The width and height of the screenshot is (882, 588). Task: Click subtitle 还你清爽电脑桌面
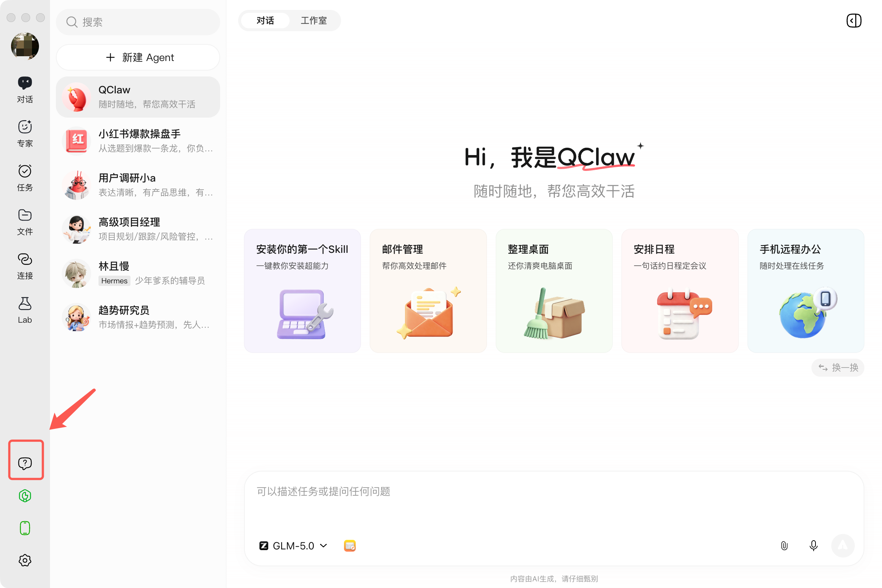(x=540, y=266)
